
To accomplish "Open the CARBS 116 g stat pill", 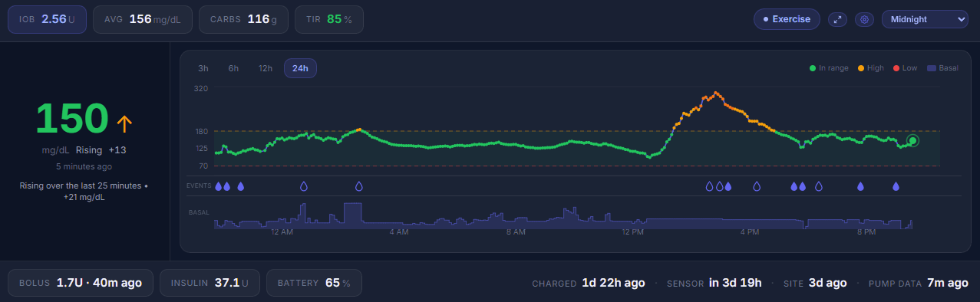I will (243, 19).
